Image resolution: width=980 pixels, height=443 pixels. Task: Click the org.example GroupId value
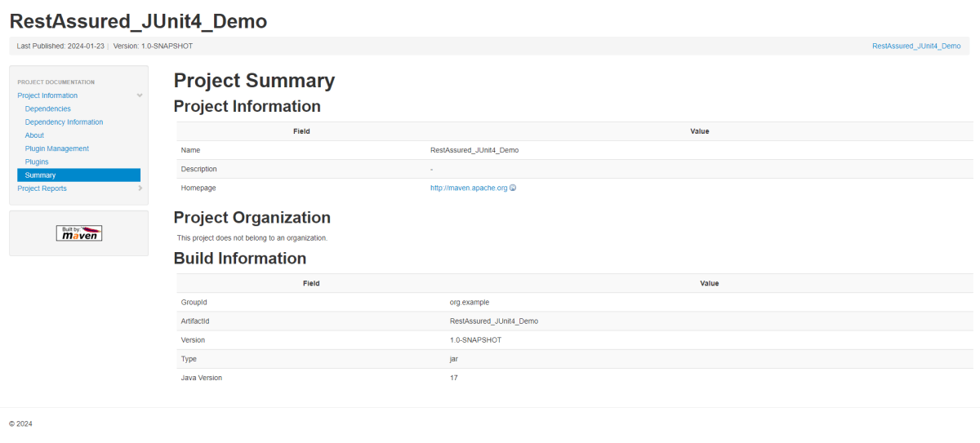click(x=470, y=303)
